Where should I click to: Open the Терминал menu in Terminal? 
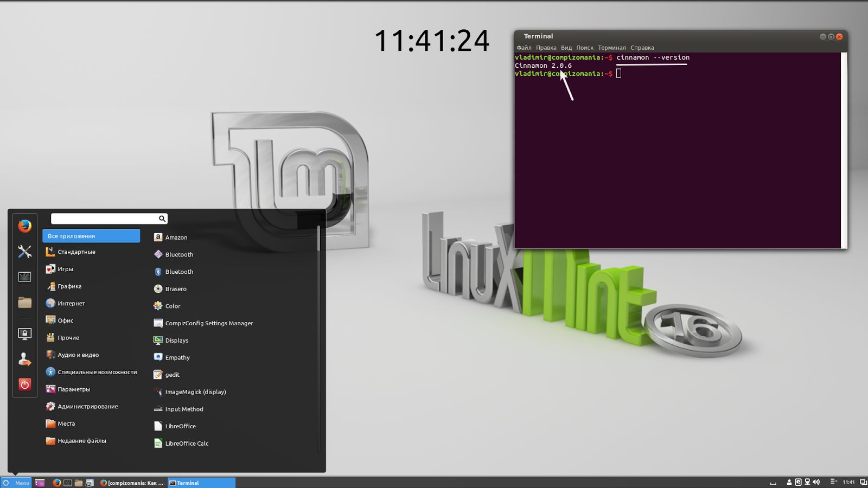(612, 48)
